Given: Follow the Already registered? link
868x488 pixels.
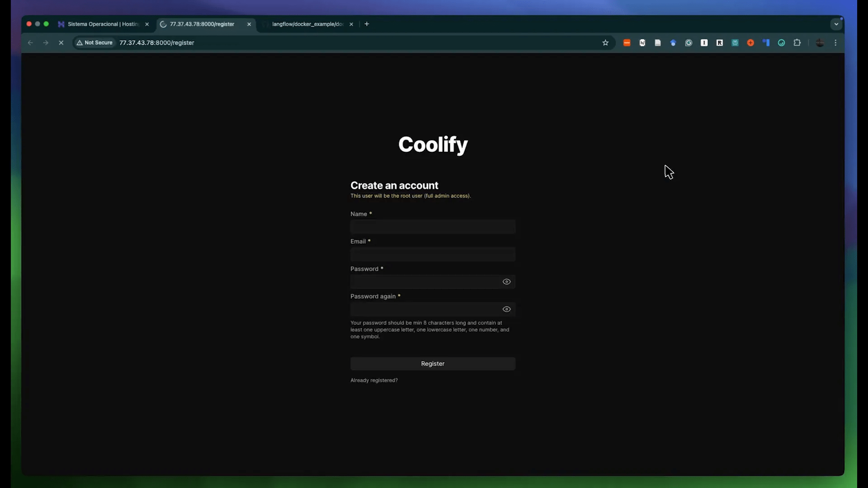Looking at the screenshot, I should click(x=374, y=380).
